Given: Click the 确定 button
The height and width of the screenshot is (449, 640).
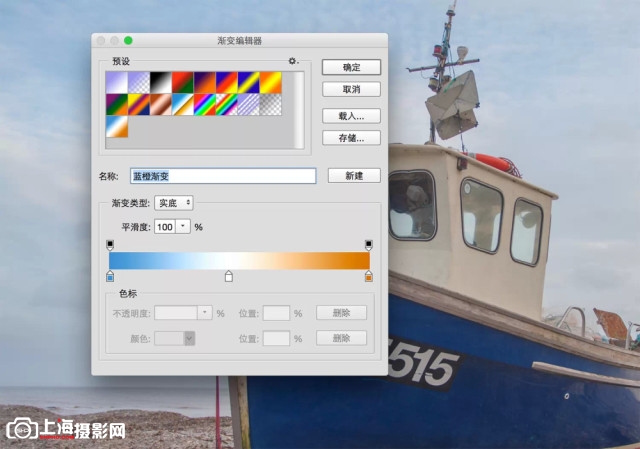Looking at the screenshot, I should pyautogui.click(x=351, y=67).
